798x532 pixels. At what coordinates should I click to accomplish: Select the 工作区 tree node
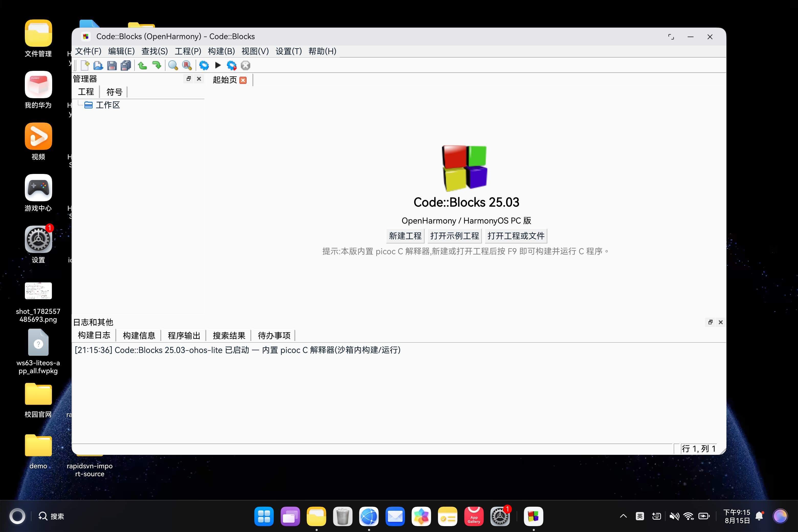108,105
